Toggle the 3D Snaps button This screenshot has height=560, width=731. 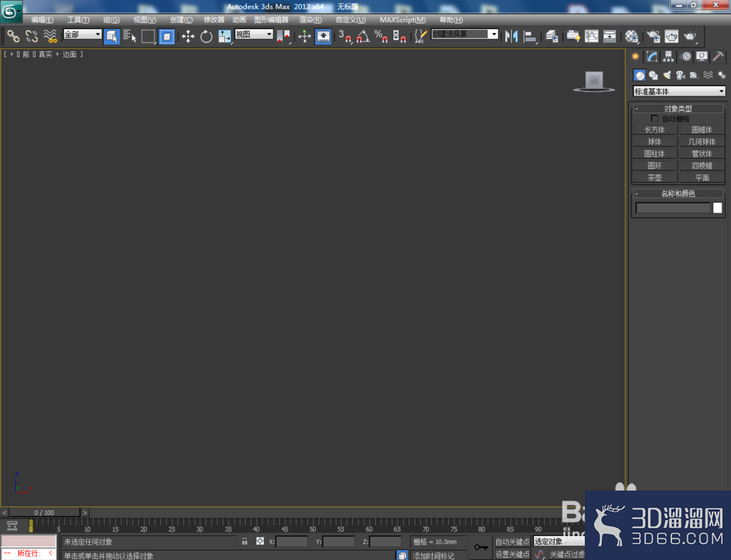[344, 36]
